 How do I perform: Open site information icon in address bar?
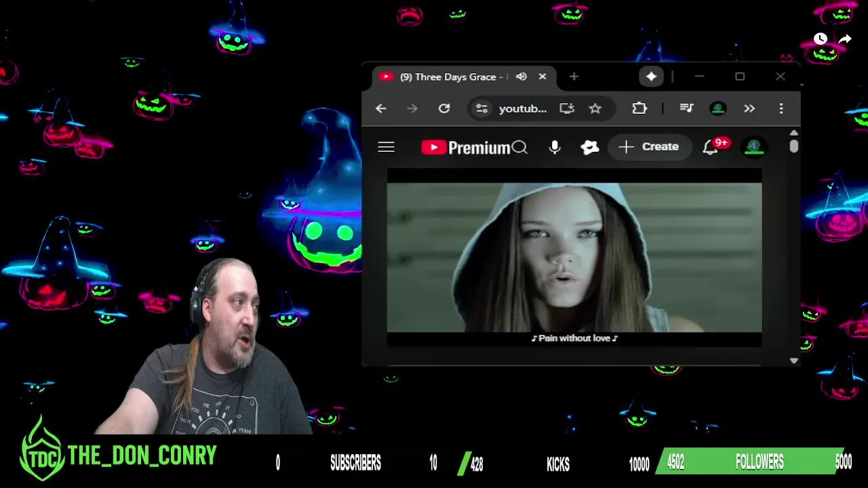[x=481, y=108]
